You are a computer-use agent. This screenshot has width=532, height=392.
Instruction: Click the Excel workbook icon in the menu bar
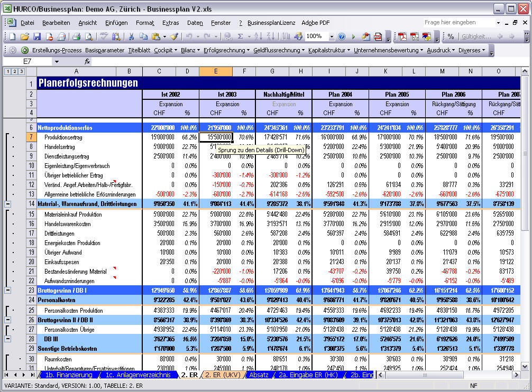pos(12,23)
